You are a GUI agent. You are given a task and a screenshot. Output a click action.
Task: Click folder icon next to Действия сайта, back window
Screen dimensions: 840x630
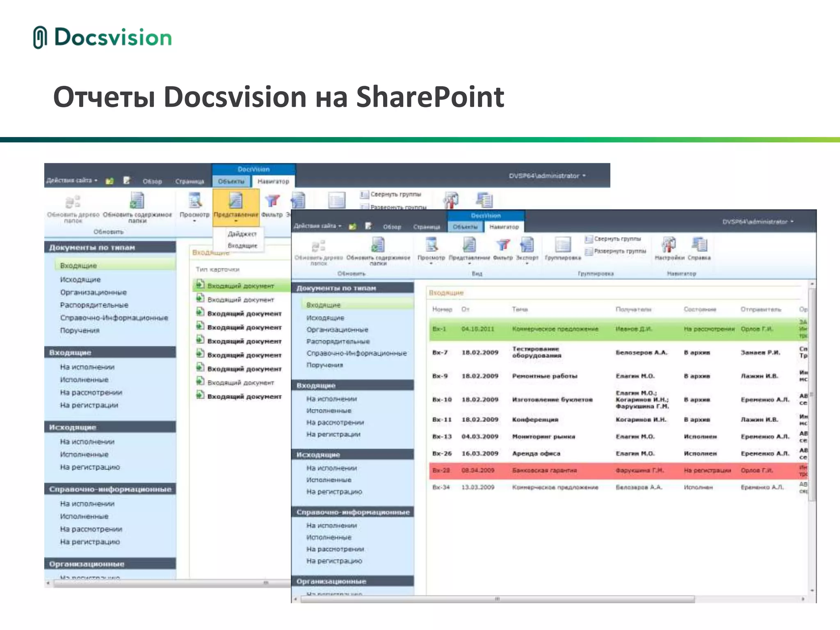(x=110, y=181)
